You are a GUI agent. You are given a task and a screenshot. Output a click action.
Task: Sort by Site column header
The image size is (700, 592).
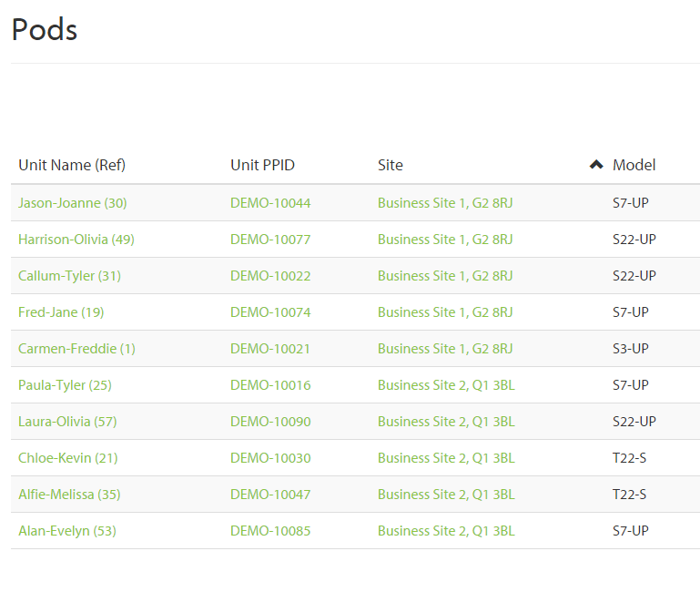[391, 166]
